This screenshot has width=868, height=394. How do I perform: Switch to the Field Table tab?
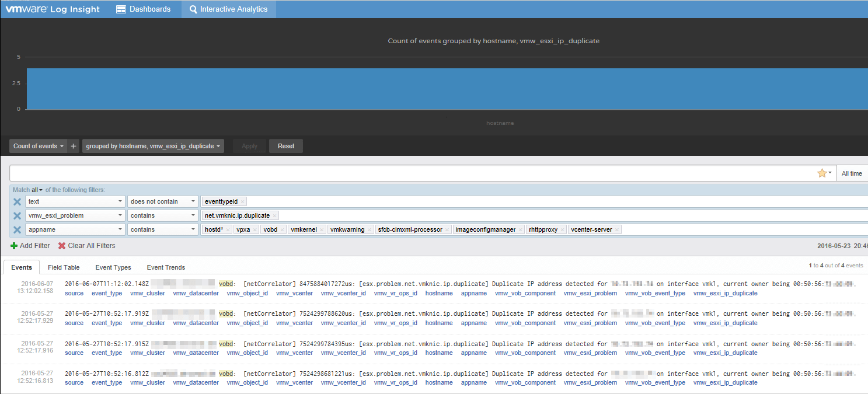pyautogui.click(x=64, y=267)
